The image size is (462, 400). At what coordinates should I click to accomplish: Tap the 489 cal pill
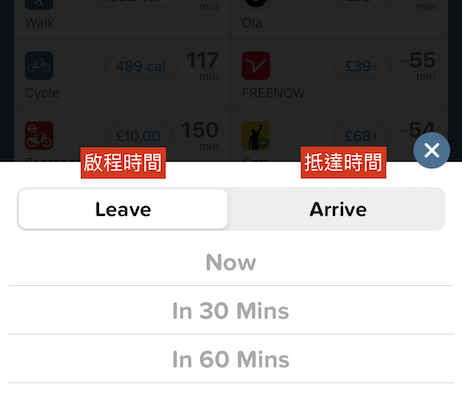pyautogui.click(x=141, y=66)
